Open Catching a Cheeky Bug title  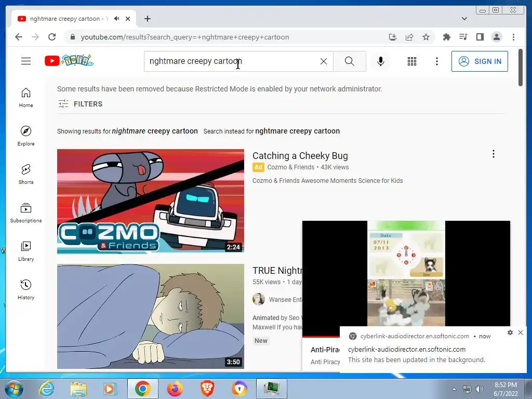click(300, 156)
